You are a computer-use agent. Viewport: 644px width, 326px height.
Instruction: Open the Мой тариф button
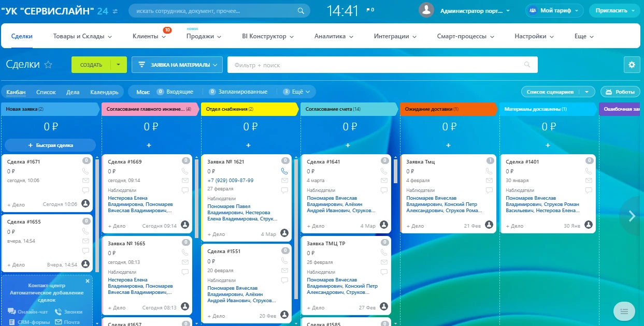(555, 10)
